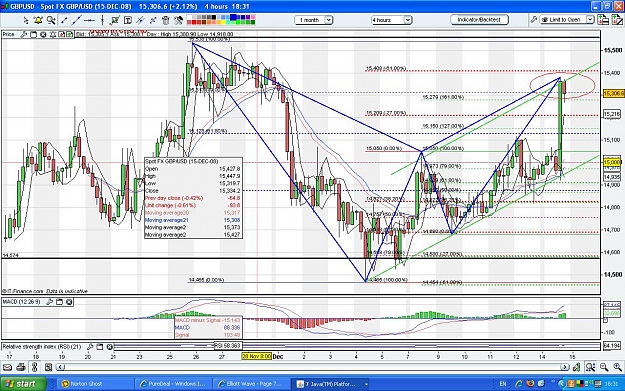The height and width of the screenshot is (391, 625).
Task: Pick the red color swatch
Action: coord(194,22)
